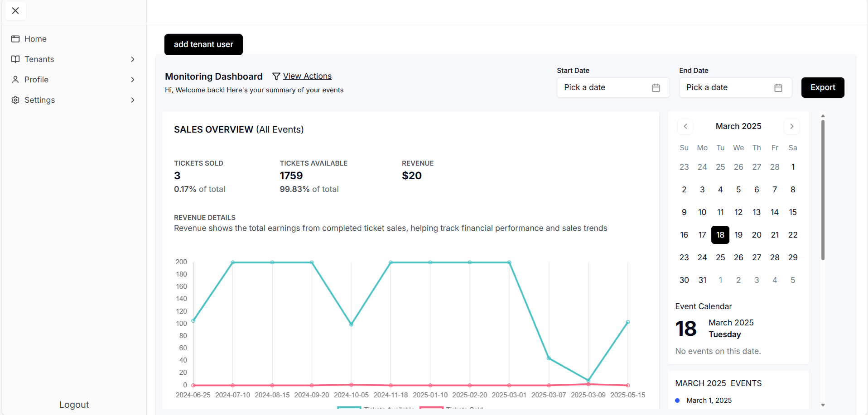Viewport: 868px width, 415px height.
Task: Expand the Tenants submenu chevron
Action: [133, 59]
